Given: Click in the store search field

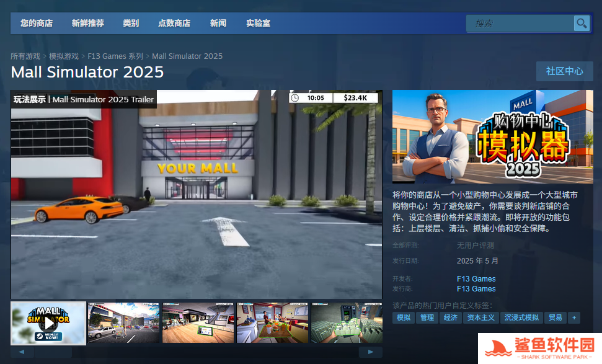Looking at the screenshot, I should click(520, 24).
